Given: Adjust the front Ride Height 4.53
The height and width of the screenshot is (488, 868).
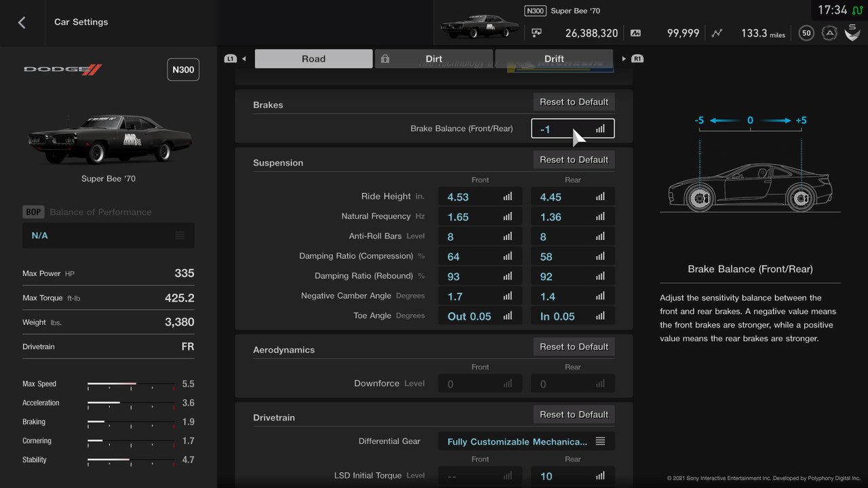Looking at the screenshot, I should [480, 197].
